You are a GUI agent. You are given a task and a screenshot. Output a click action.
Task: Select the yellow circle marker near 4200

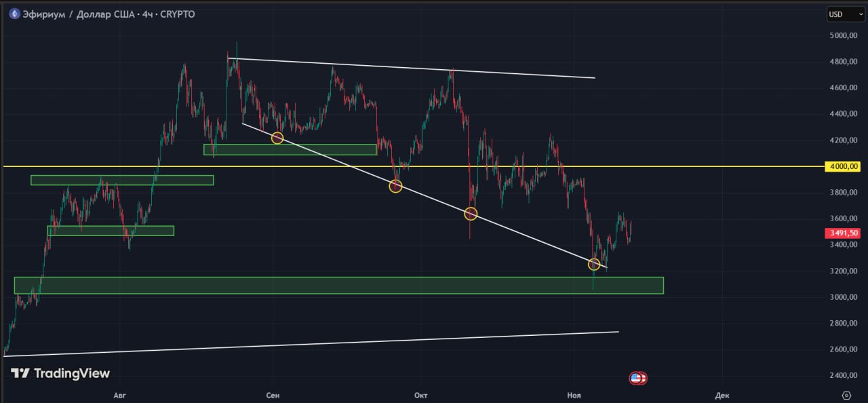tap(277, 138)
